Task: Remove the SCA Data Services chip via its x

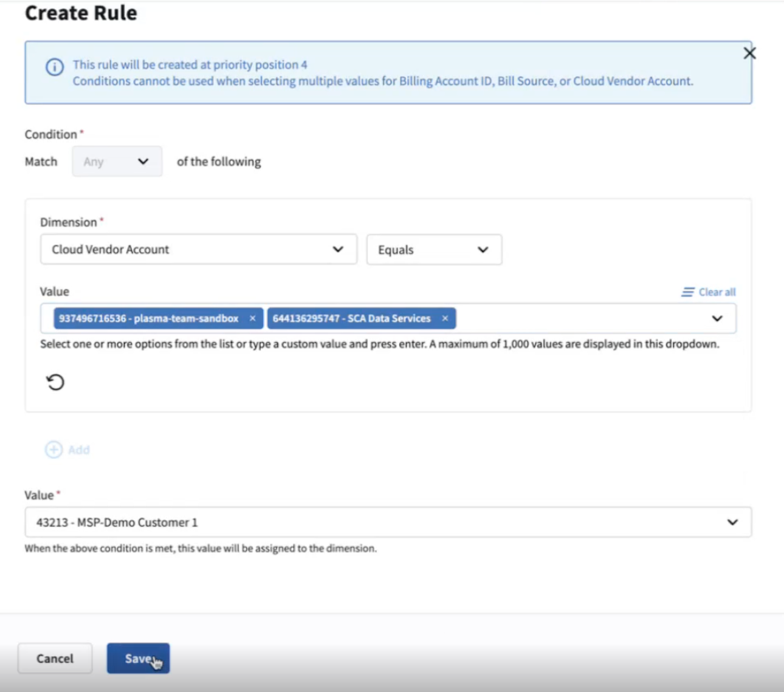Action: [445, 318]
